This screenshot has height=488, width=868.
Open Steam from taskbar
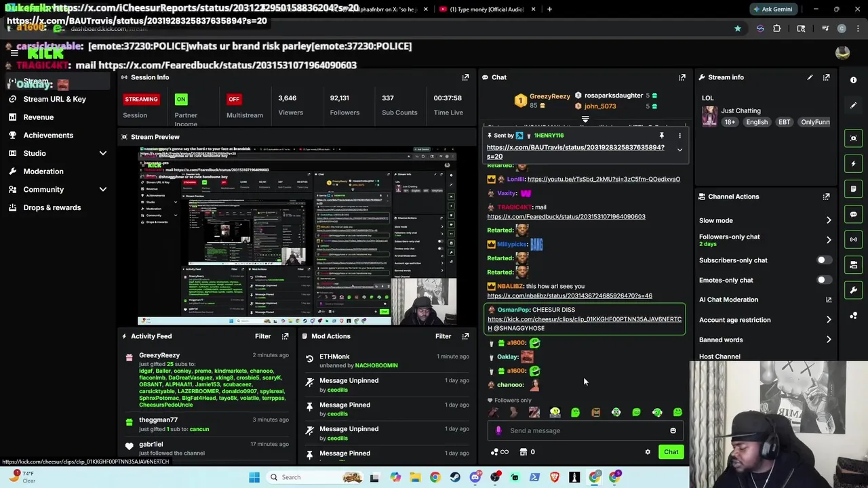pyautogui.click(x=455, y=477)
